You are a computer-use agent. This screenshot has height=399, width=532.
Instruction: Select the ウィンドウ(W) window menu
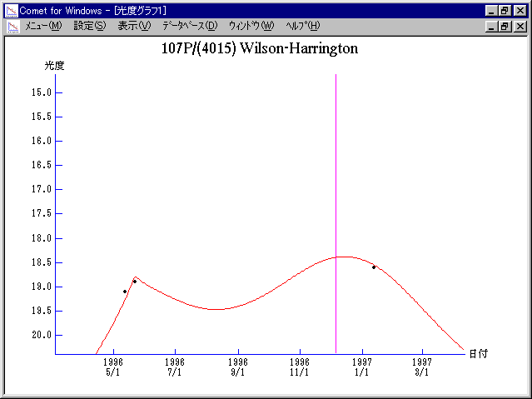(x=251, y=26)
